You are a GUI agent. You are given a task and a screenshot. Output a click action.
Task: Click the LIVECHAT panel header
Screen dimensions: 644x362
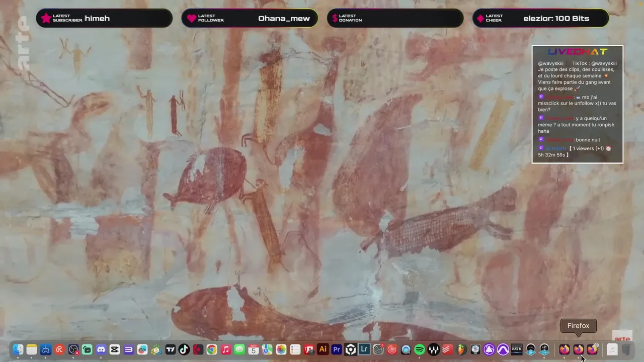coord(578,52)
